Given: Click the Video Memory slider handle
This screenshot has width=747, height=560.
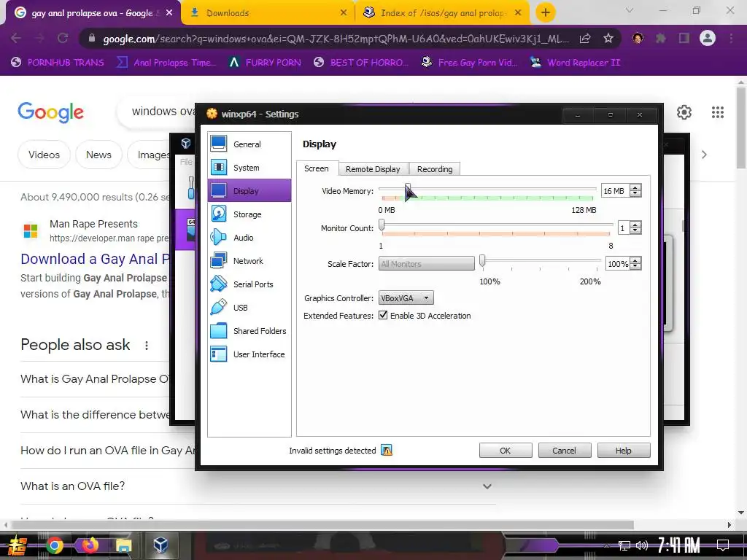Looking at the screenshot, I should [x=408, y=190].
